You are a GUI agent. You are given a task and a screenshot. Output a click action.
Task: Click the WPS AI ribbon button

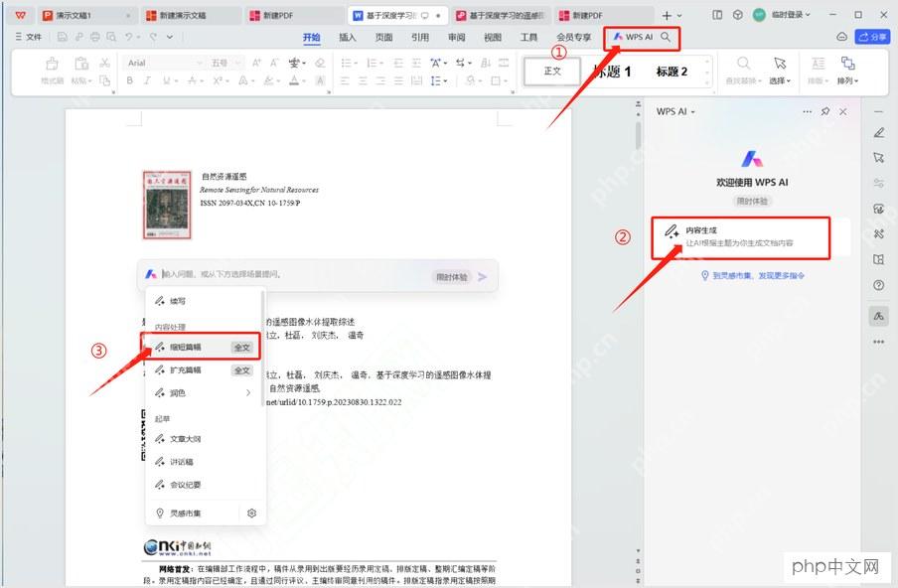point(633,37)
